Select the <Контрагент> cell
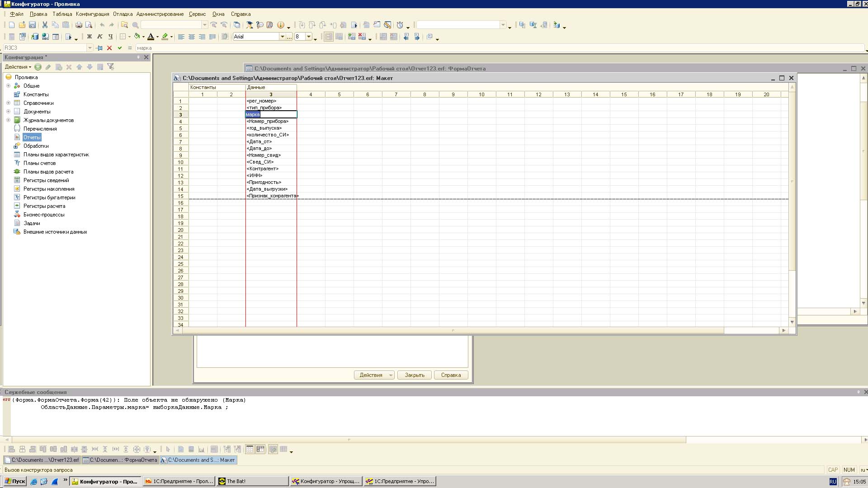Viewport: 868px width, 488px height. 271,169
